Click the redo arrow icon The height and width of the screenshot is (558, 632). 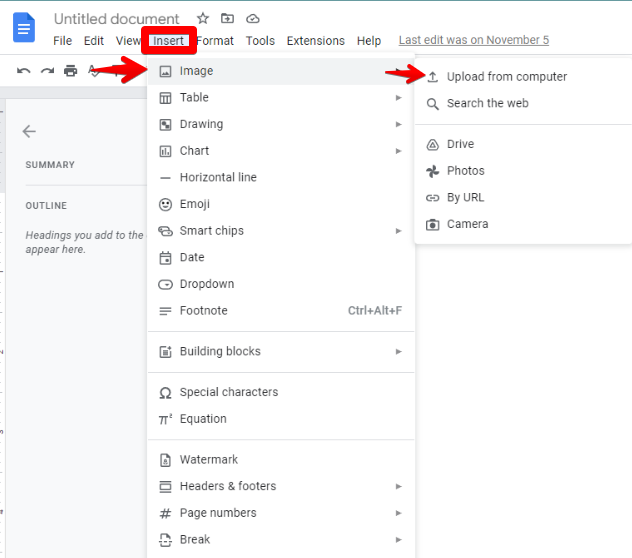coord(47,71)
